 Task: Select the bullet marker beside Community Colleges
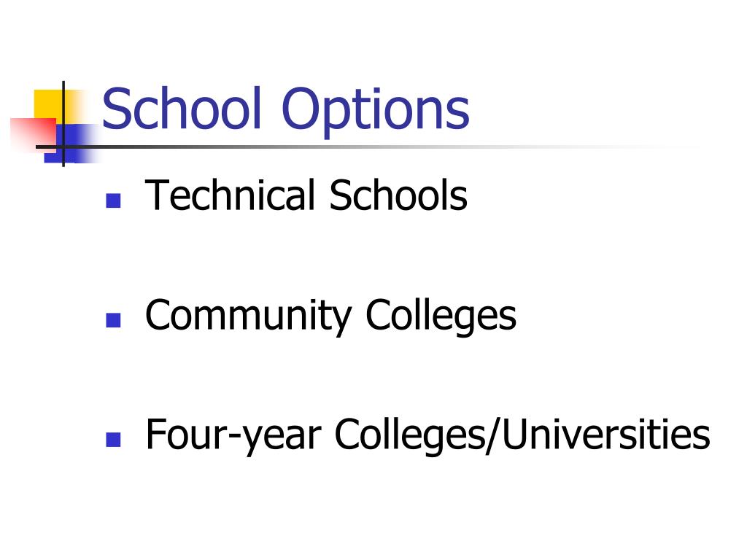click(113, 320)
